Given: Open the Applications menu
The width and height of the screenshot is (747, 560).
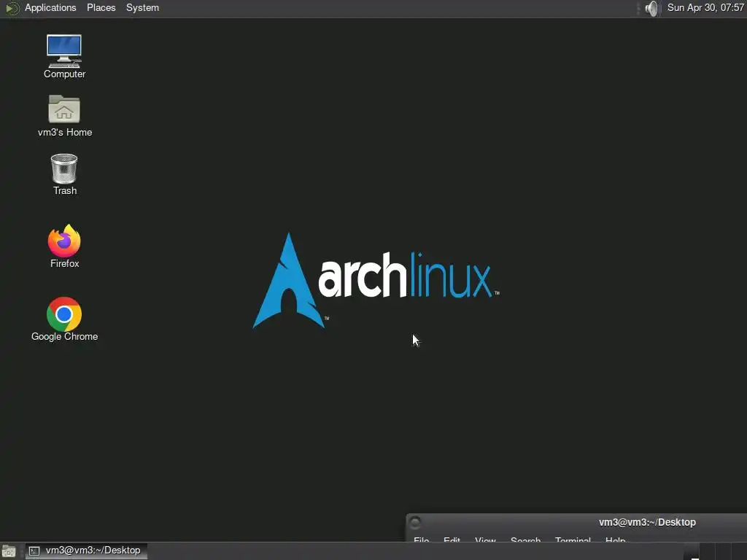Looking at the screenshot, I should (x=50, y=7).
